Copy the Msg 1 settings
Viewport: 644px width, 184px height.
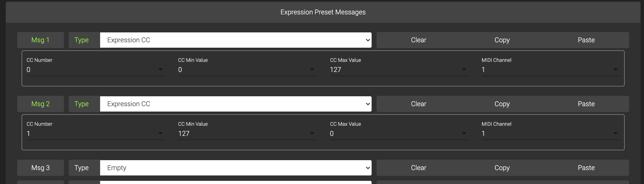pyautogui.click(x=502, y=40)
